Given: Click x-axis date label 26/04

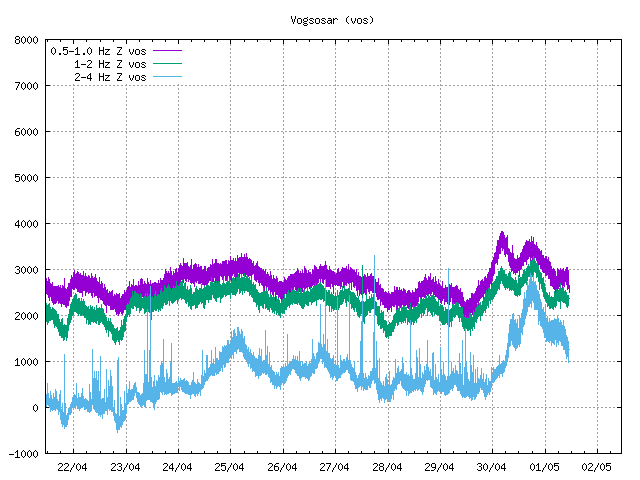Looking at the screenshot, I should pyautogui.click(x=283, y=467).
